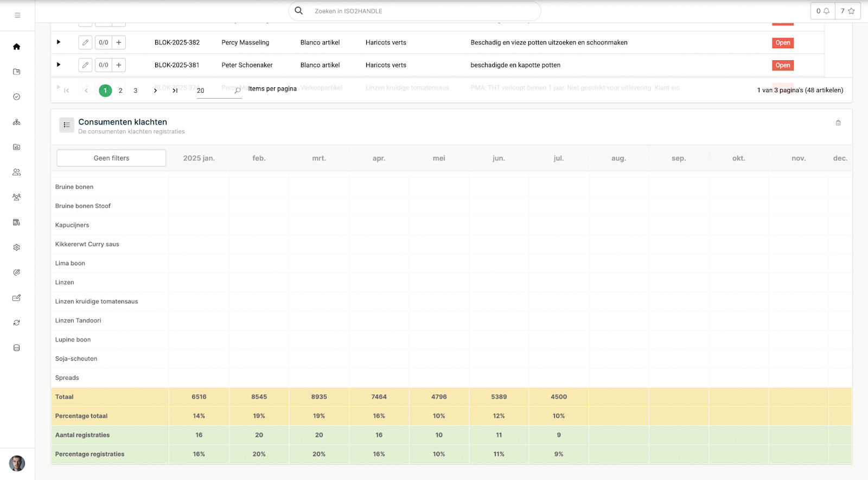868x480 pixels.
Task: Open the users sidebar icon
Action: pos(17,172)
